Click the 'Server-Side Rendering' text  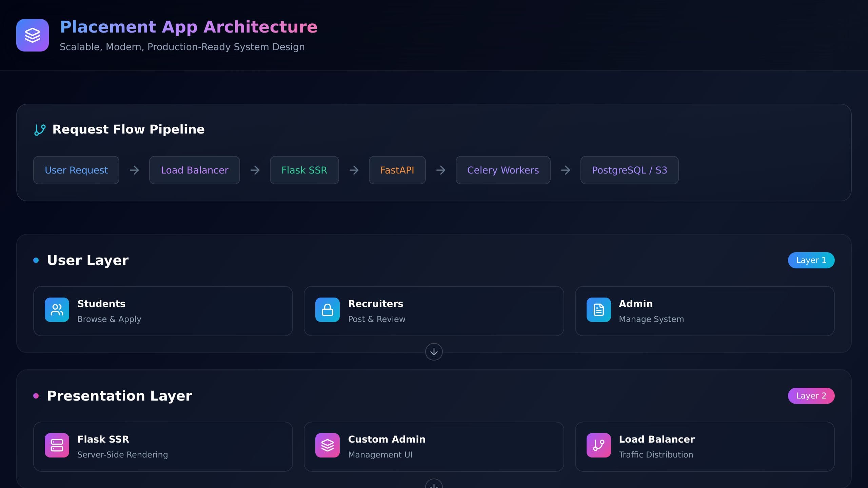coord(122,455)
